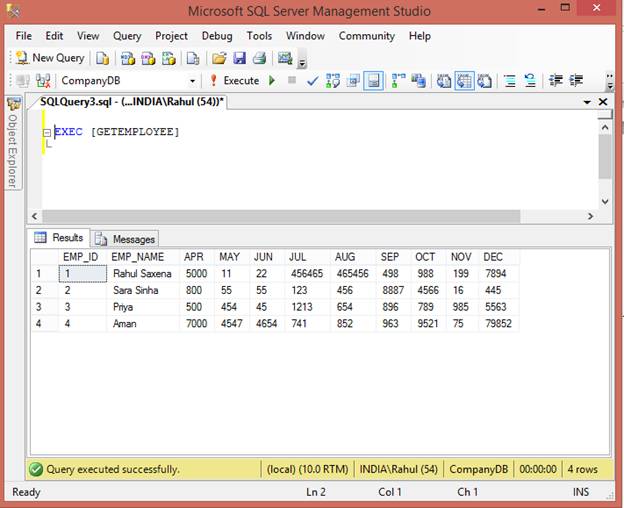Click the Execute button
The image size is (624, 508).
point(234,81)
